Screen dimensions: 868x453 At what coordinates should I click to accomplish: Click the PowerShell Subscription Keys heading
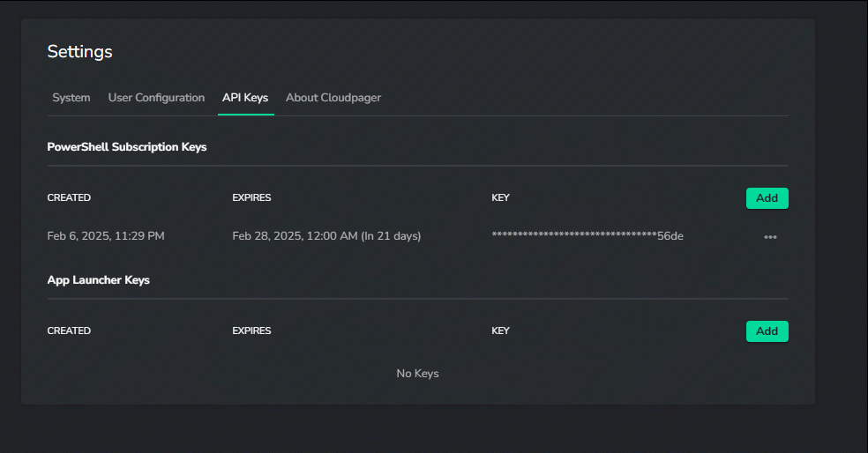coord(127,147)
